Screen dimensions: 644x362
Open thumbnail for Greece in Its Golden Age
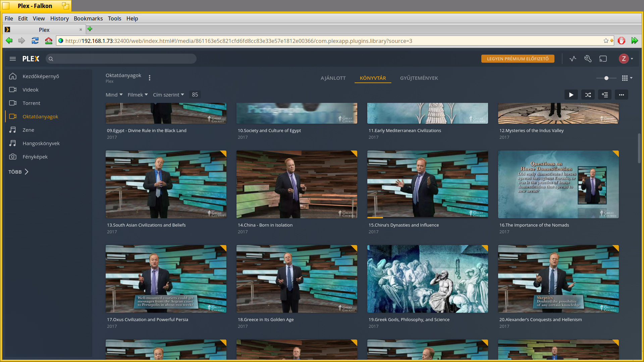pyautogui.click(x=297, y=279)
